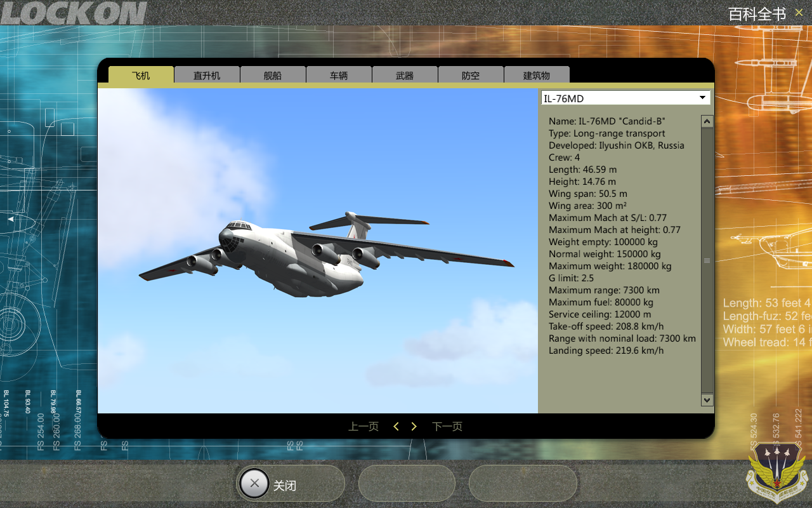
Task: Click the "G limit: 2.5" line
Action: coord(572,278)
